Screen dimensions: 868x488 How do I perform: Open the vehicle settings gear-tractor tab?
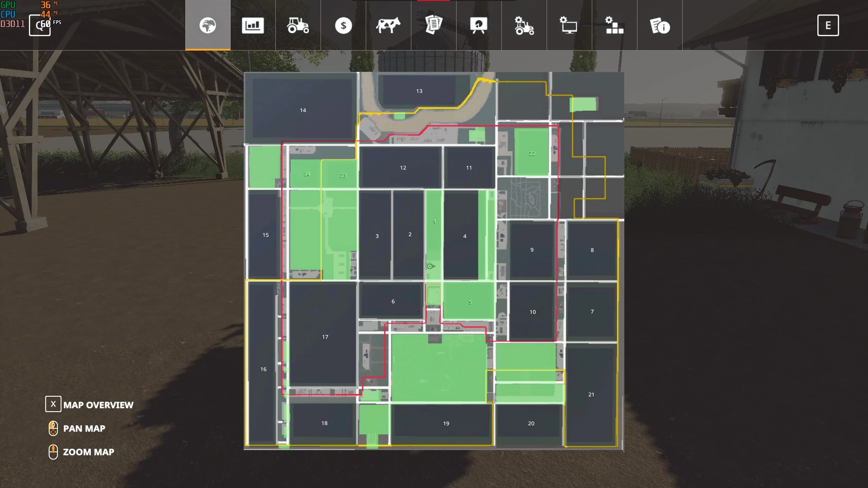point(524,25)
